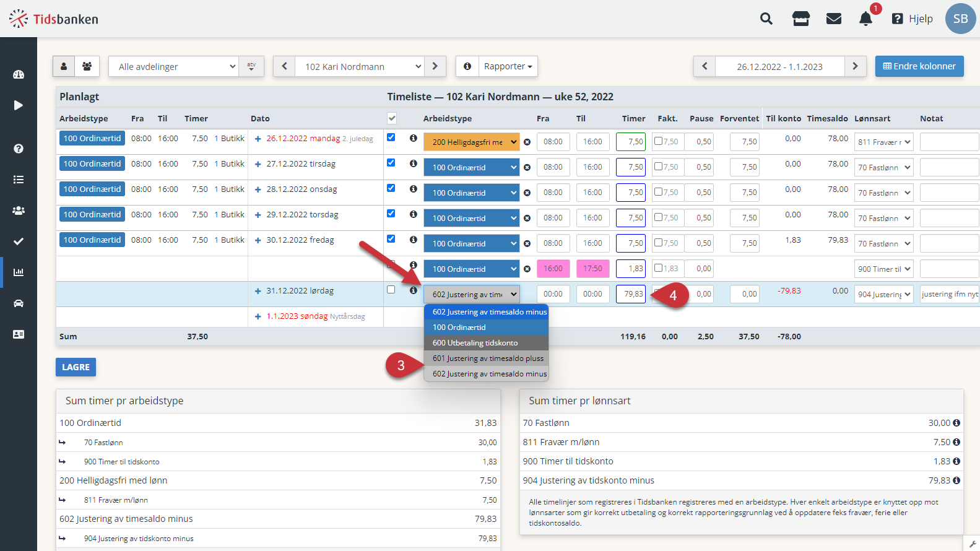Uncheck checkbox for 30.12.2022 row
Viewport: 980px width, 551px height.
391,239
